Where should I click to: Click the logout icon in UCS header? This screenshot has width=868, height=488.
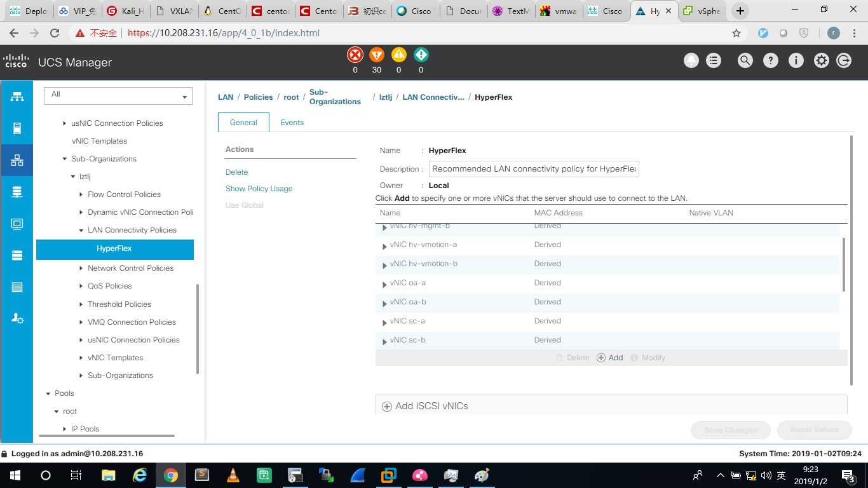(x=844, y=60)
